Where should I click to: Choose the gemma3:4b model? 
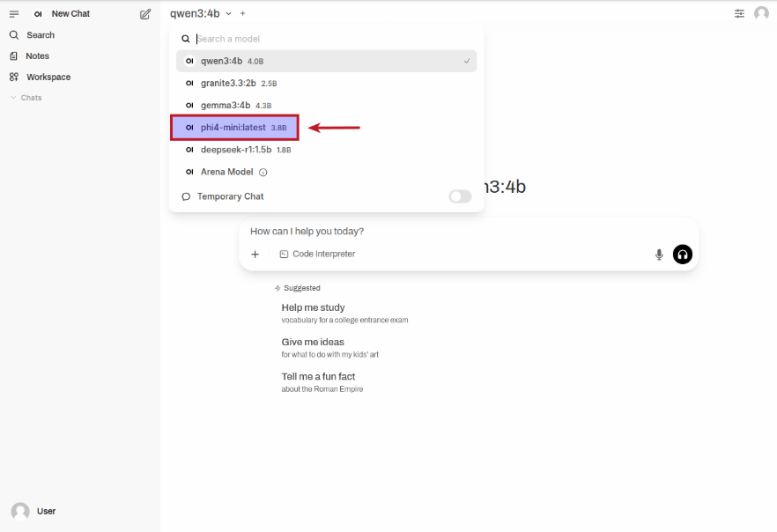[226, 106]
